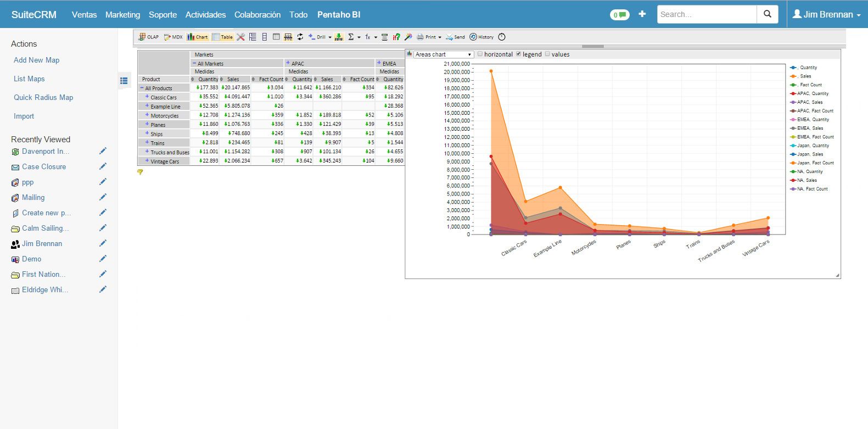Open the OLAP navigator tool

click(148, 37)
